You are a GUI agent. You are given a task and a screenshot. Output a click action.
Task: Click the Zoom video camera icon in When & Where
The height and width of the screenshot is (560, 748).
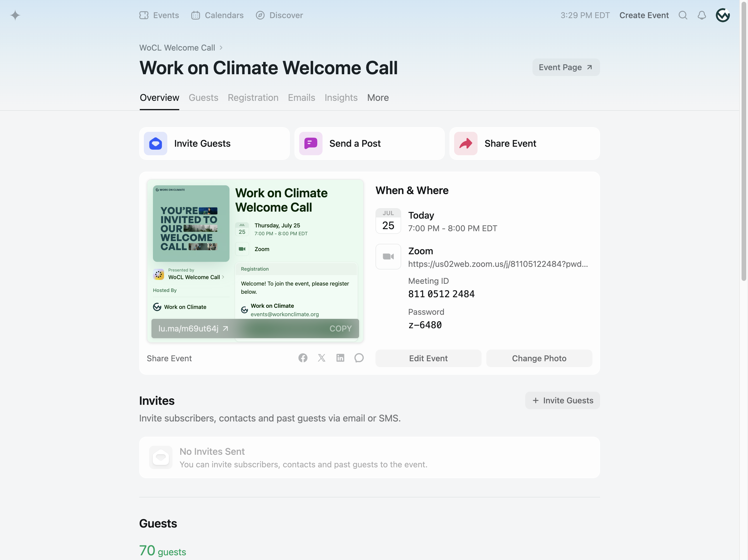pos(388,257)
